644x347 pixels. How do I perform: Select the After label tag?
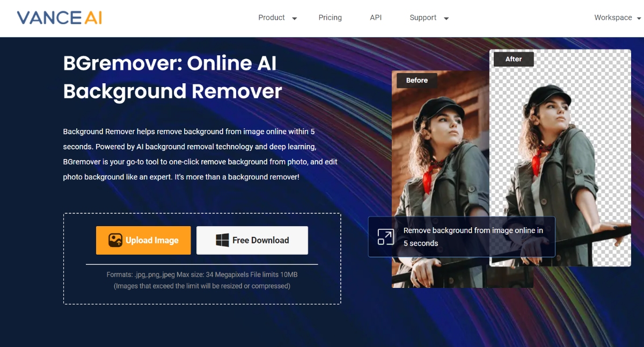point(514,59)
